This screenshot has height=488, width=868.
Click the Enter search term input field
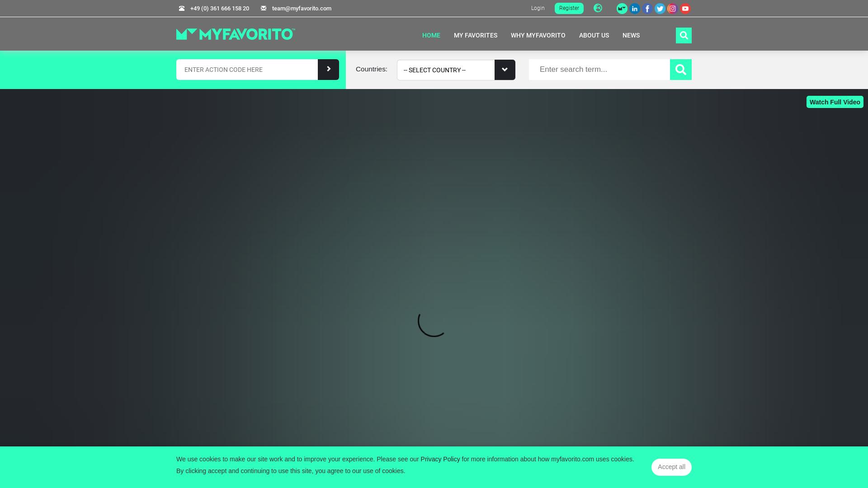599,70
